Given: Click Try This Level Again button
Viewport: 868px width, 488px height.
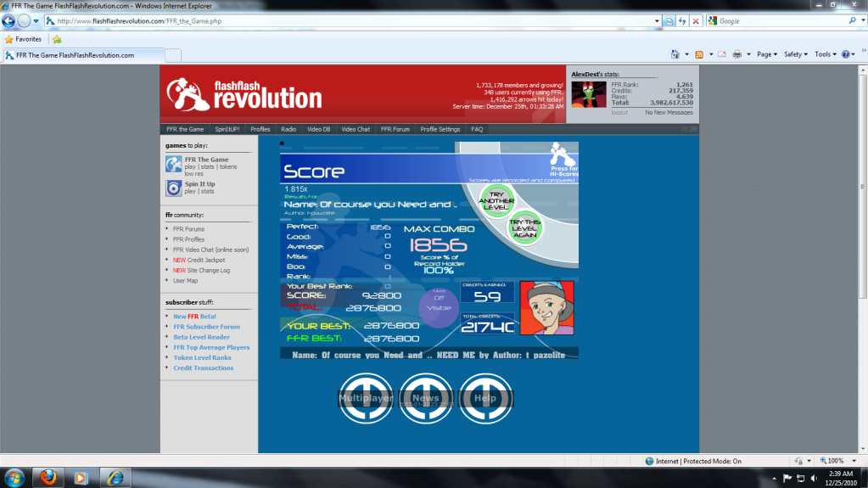Looking at the screenshot, I should pyautogui.click(x=525, y=228).
